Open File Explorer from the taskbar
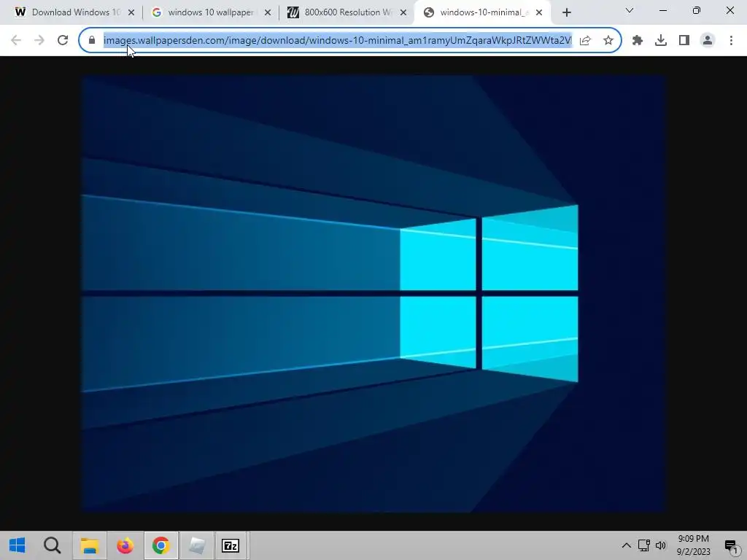The width and height of the screenshot is (747, 560). click(x=90, y=545)
